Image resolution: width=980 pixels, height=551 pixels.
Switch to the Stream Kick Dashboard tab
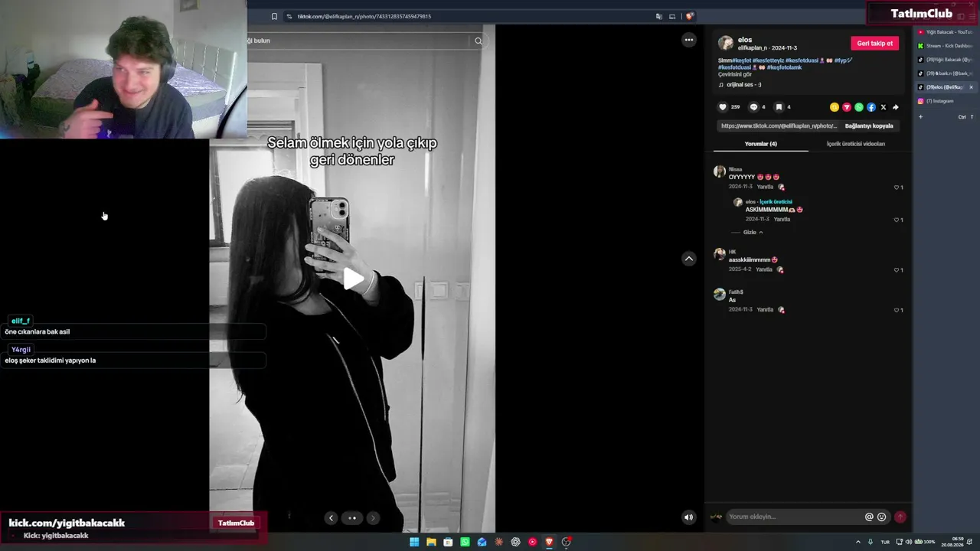pos(946,46)
